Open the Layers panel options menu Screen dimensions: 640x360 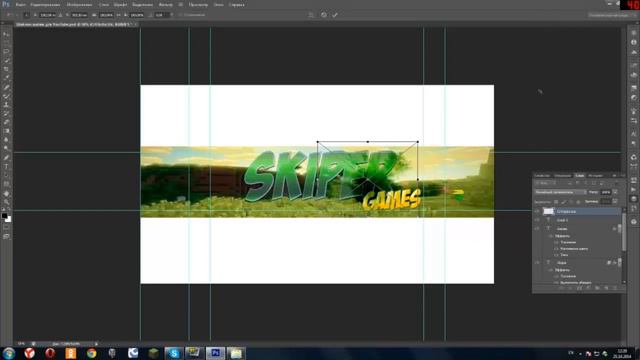click(x=622, y=176)
